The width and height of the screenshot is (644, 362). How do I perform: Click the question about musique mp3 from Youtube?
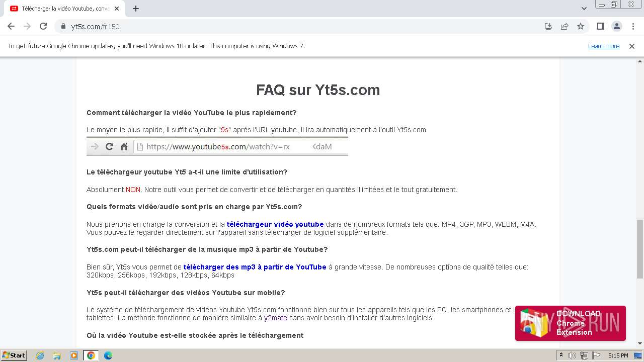pyautogui.click(x=207, y=249)
